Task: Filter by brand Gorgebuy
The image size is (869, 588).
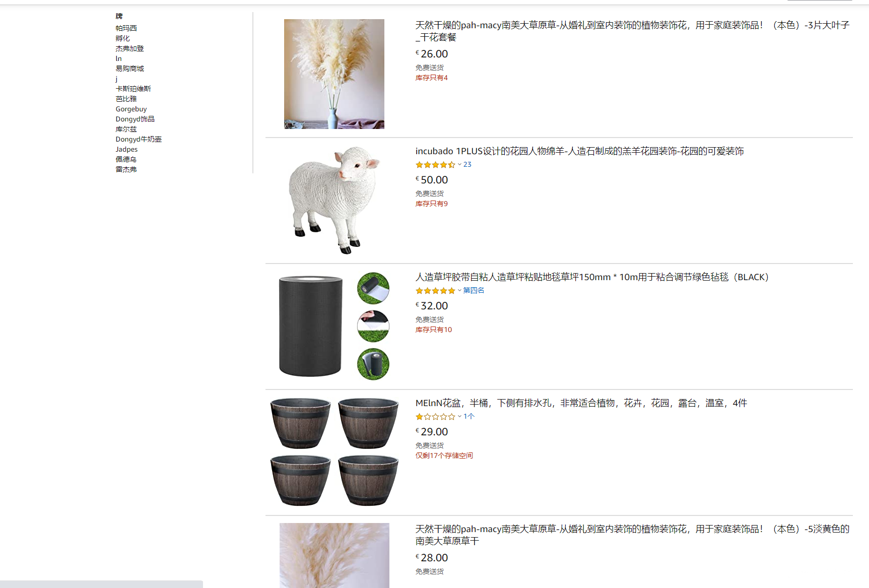Action: click(131, 109)
